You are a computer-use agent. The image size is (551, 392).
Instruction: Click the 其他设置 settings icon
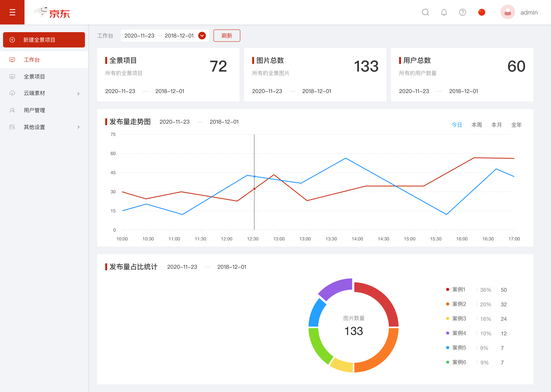pos(12,127)
